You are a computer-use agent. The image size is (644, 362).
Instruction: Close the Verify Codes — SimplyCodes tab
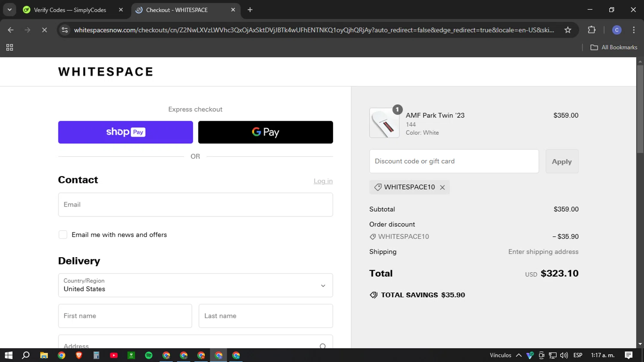[121, 10]
